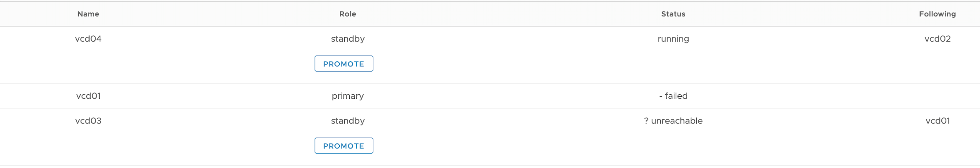Click the word failed in vcd01 status
Image resolution: width=980 pixels, height=168 pixels.
coord(676,96)
